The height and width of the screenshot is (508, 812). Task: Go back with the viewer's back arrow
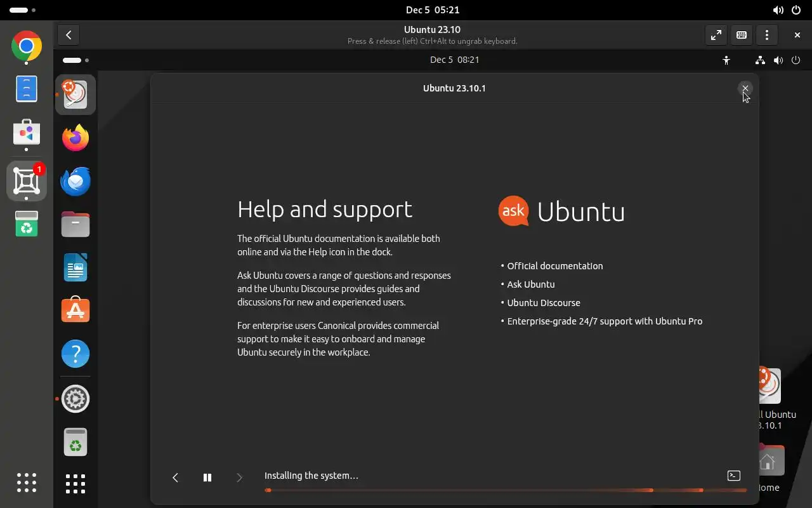(69, 35)
